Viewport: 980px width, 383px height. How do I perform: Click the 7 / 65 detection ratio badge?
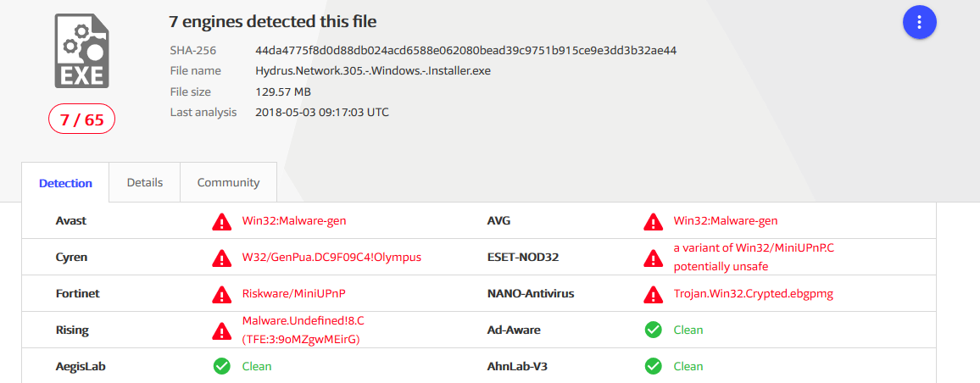tap(82, 120)
